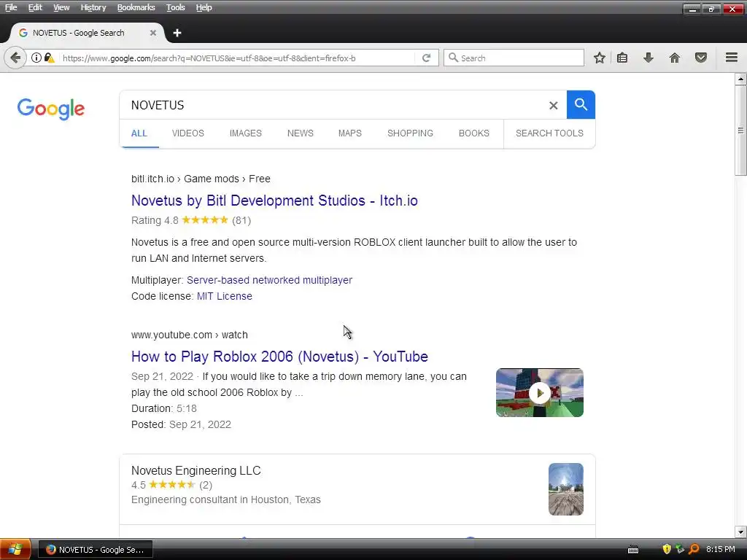
Task: Switch to the SHOPPING results tab
Action: click(x=410, y=133)
